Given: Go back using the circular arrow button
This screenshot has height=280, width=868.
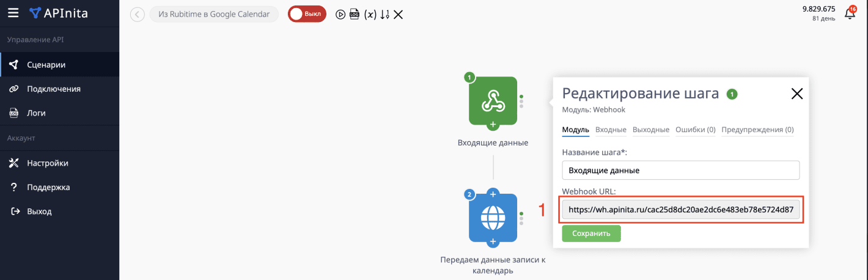Looking at the screenshot, I should pos(138,14).
